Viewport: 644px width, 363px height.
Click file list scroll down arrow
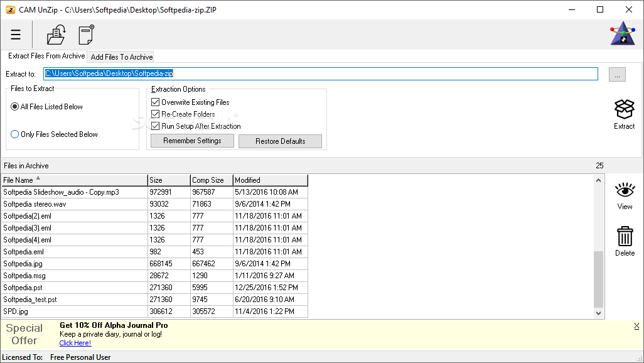pyautogui.click(x=598, y=313)
